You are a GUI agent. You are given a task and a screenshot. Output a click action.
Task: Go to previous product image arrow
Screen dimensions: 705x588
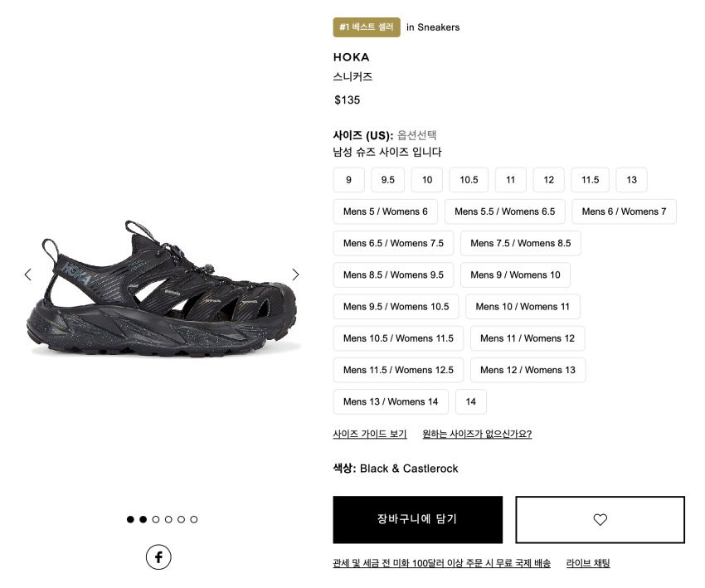coord(27,275)
